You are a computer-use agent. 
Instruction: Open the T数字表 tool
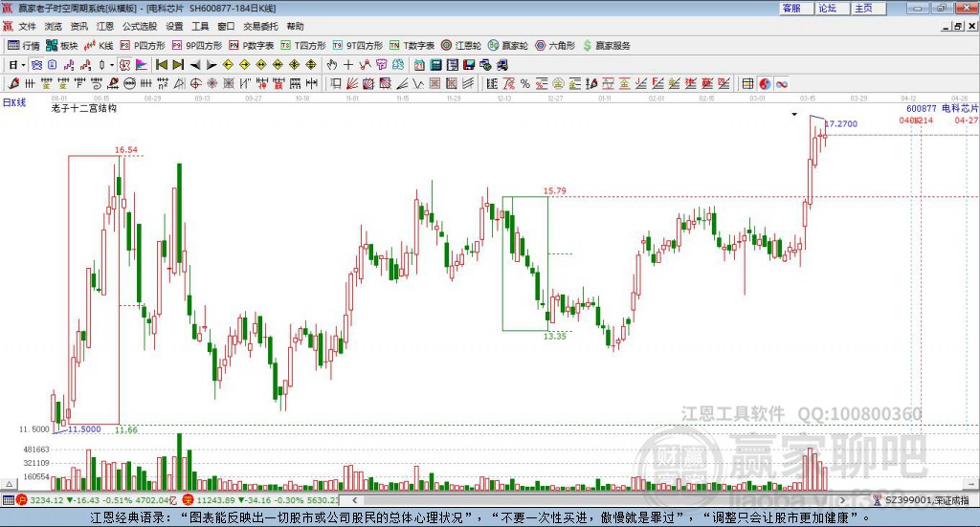tap(412, 46)
